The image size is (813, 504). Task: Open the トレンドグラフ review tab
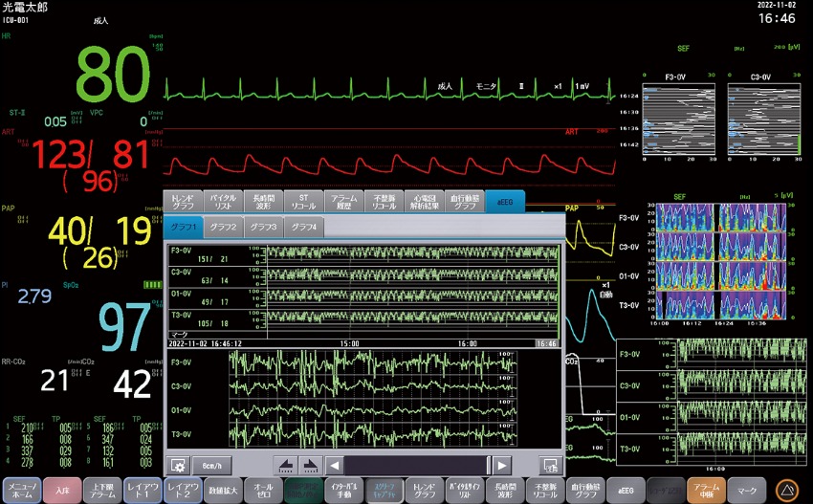(183, 202)
